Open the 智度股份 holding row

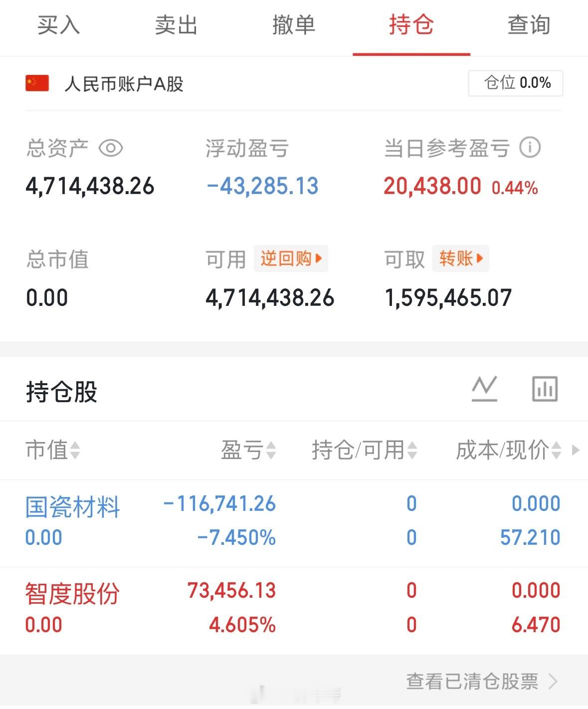[294, 611]
